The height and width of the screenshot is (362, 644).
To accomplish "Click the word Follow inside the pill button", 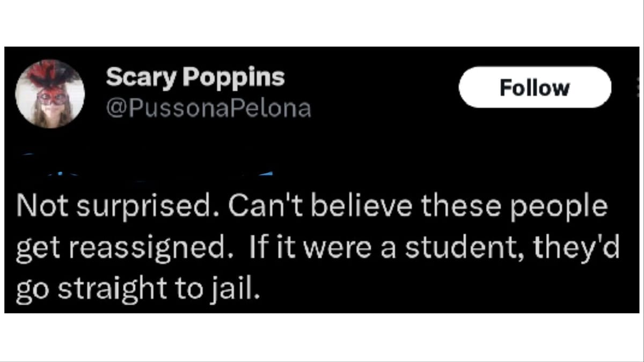I will [x=535, y=87].
